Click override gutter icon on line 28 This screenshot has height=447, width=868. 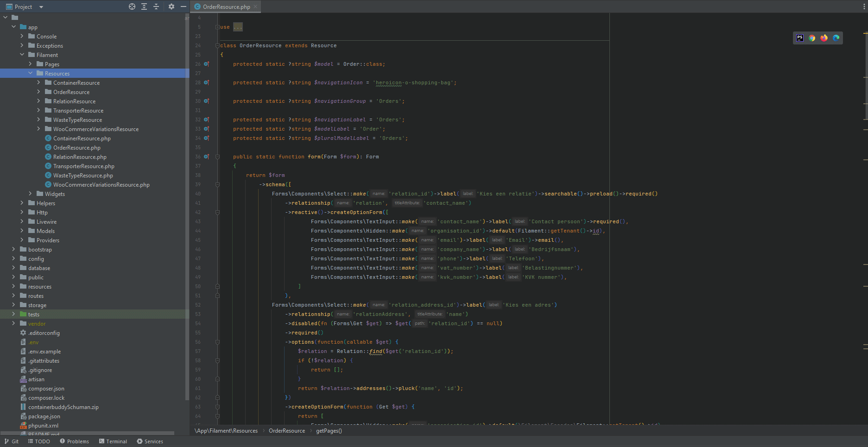point(207,82)
